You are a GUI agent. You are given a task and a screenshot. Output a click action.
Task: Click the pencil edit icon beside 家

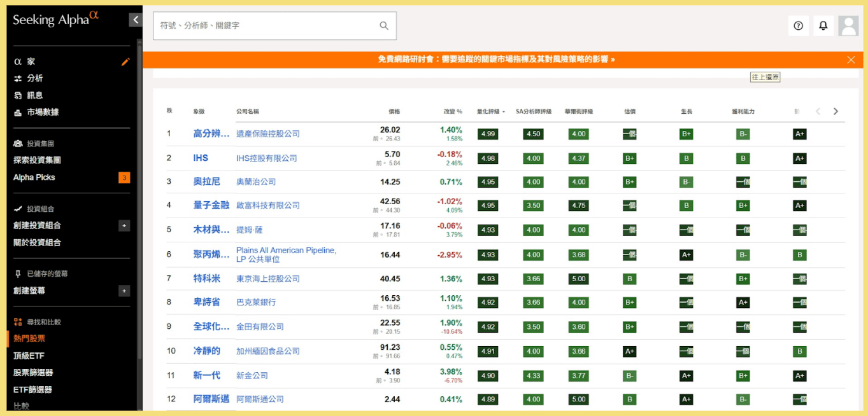click(x=125, y=62)
